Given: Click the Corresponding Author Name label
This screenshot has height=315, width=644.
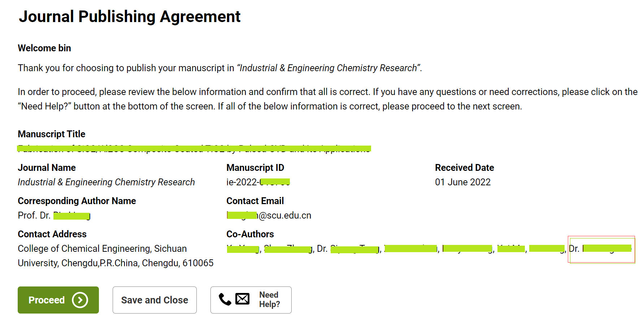Looking at the screenshot, I should (77, 201).
